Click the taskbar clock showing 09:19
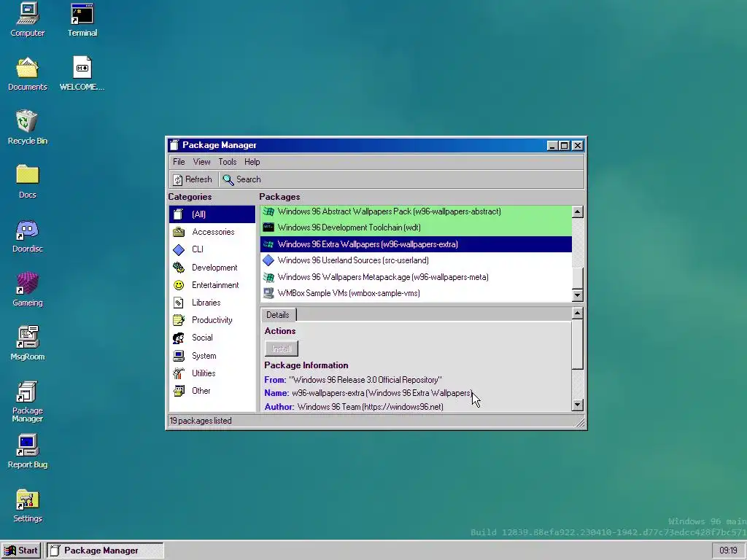This screenshot has height=560, width=747. point(728,551)
